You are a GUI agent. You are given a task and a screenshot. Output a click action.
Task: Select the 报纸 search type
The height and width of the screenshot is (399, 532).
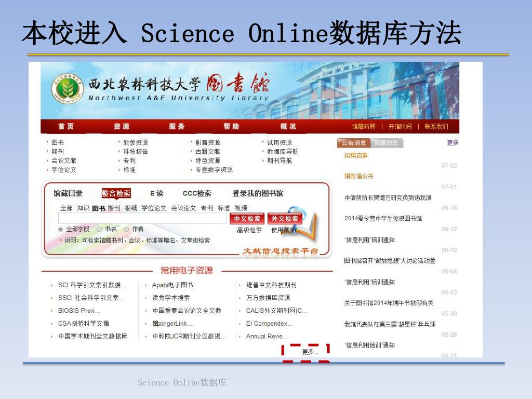130,208
